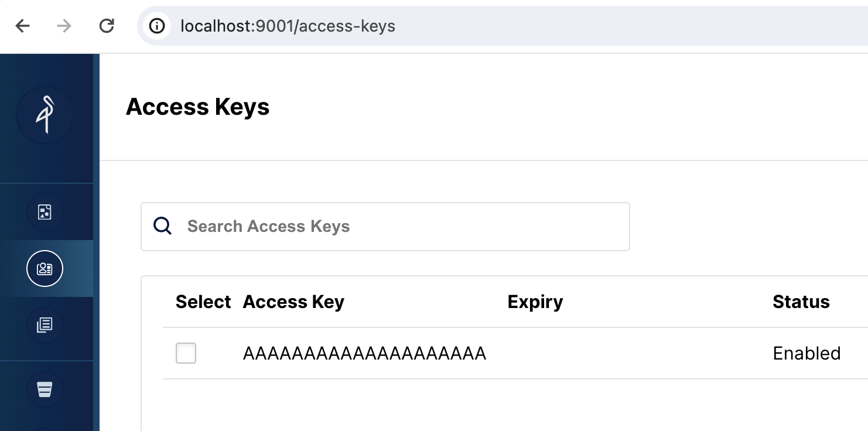The image size is (868, 431).
Task: Check the checkbox for the AAAA access key
Action: click(x=186, y=353)
